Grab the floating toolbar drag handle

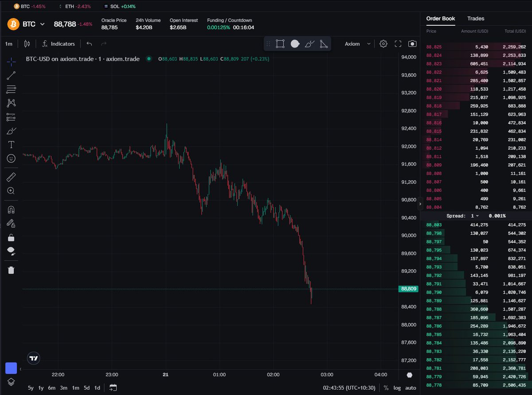pos(268,44)
